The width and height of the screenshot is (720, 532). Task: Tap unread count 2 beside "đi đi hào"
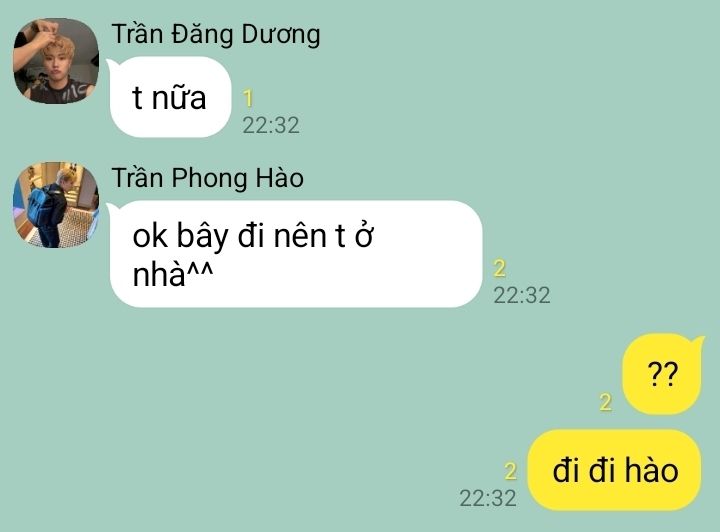coord(510,471)
